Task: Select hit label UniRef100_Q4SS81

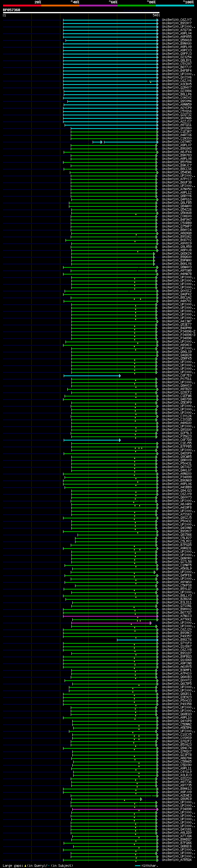Action: click(176, 829)
